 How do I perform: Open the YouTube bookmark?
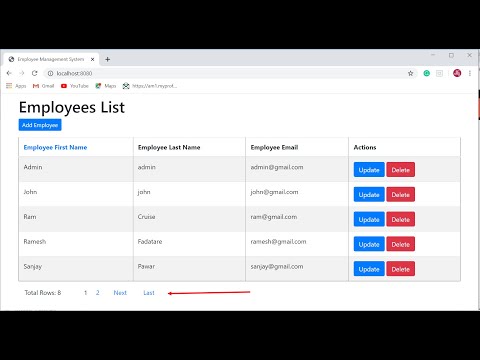(75, 86)
